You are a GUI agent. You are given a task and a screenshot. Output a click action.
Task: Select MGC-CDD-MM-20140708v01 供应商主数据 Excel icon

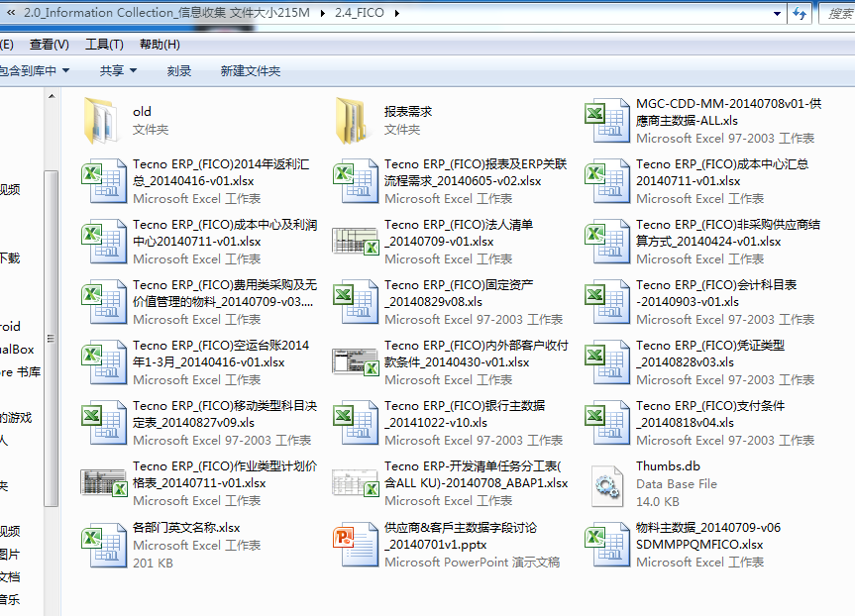607,121
